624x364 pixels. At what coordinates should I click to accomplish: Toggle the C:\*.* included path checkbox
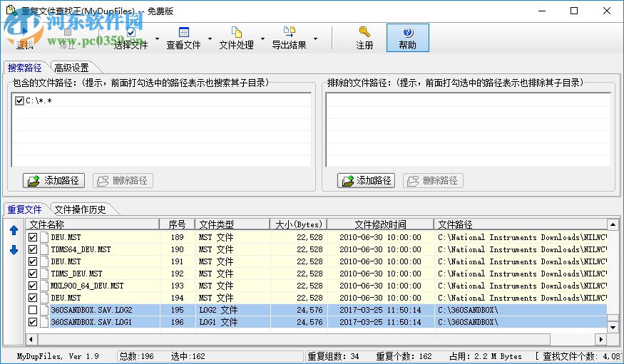click(19, 100)
